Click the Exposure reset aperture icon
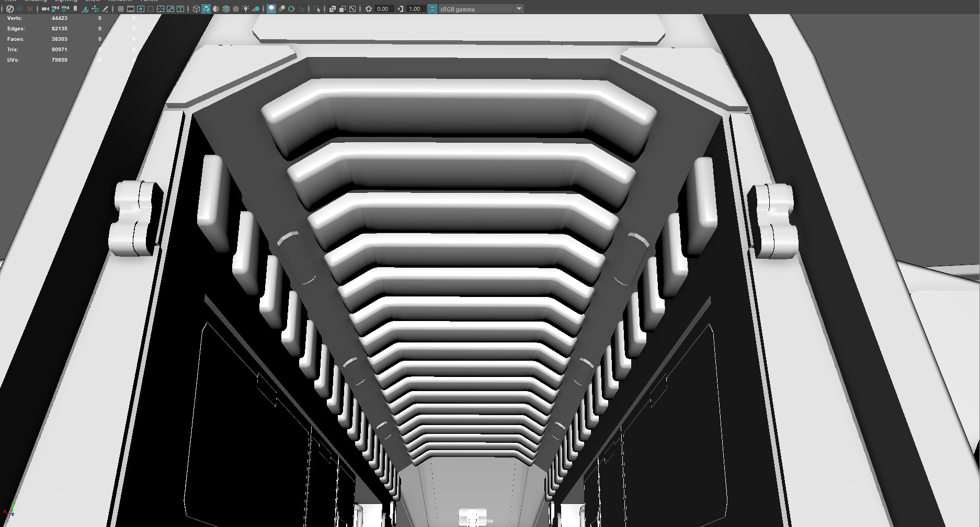980x527 pixels. [x=369, y=9]
